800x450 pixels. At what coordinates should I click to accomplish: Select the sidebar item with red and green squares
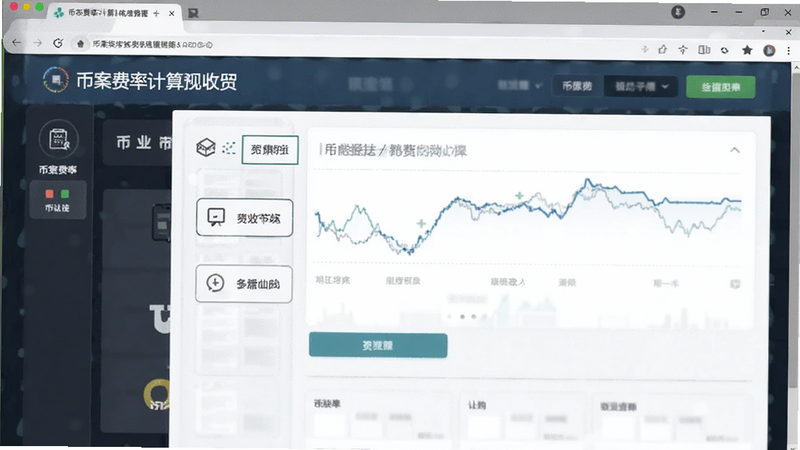(57, 200)
